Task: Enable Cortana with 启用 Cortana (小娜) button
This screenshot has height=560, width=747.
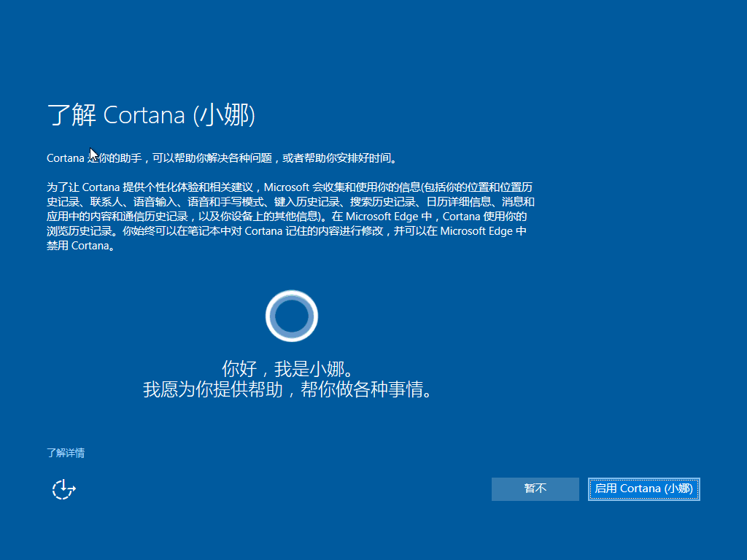Action: pos(643,489)
